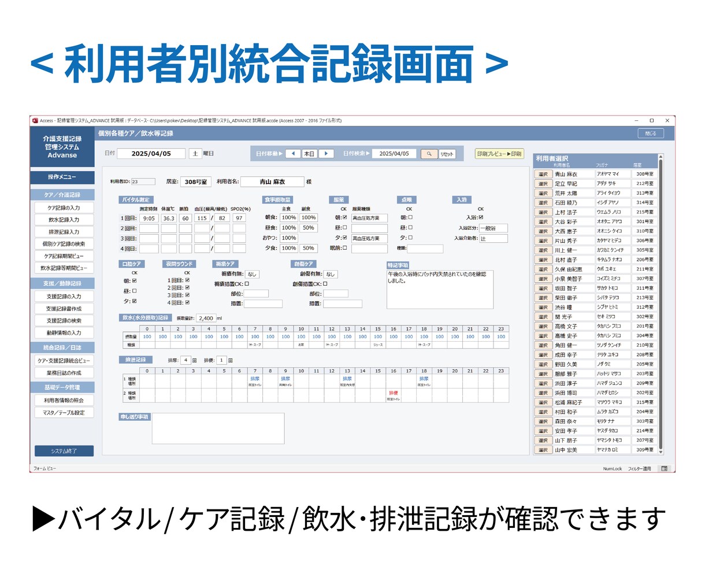This screenshot has width=705, height=588.
Task: Click the 利用者名 field 青山 麻衣
Action: click(x=272, y=182)
